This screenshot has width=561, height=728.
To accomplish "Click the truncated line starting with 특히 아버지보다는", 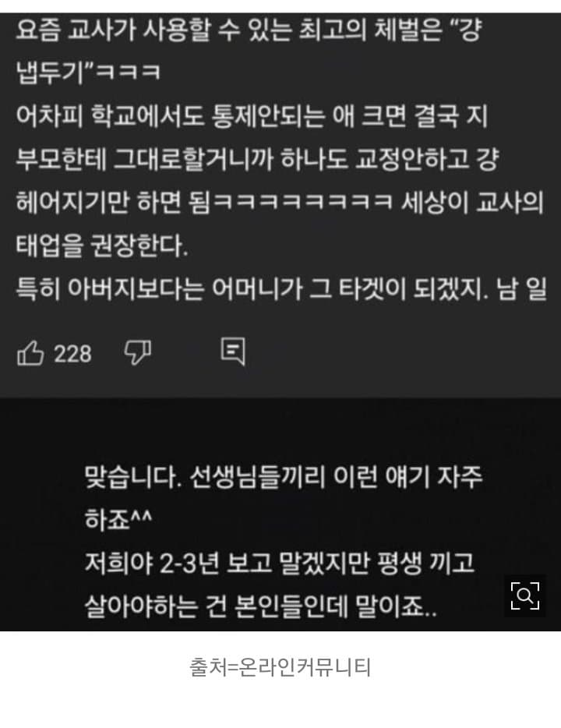I will (x=281, y=289).
